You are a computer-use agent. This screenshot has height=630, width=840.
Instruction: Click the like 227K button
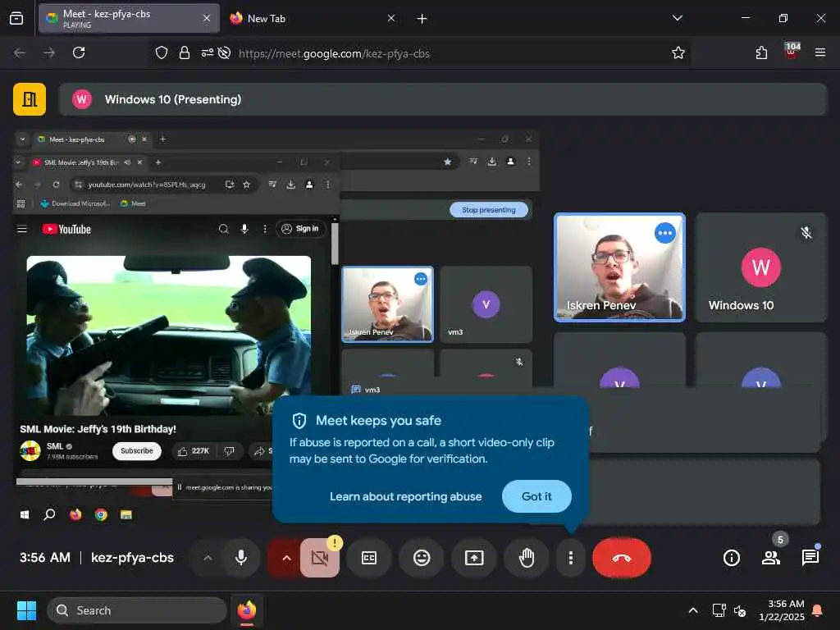(194, 451)
